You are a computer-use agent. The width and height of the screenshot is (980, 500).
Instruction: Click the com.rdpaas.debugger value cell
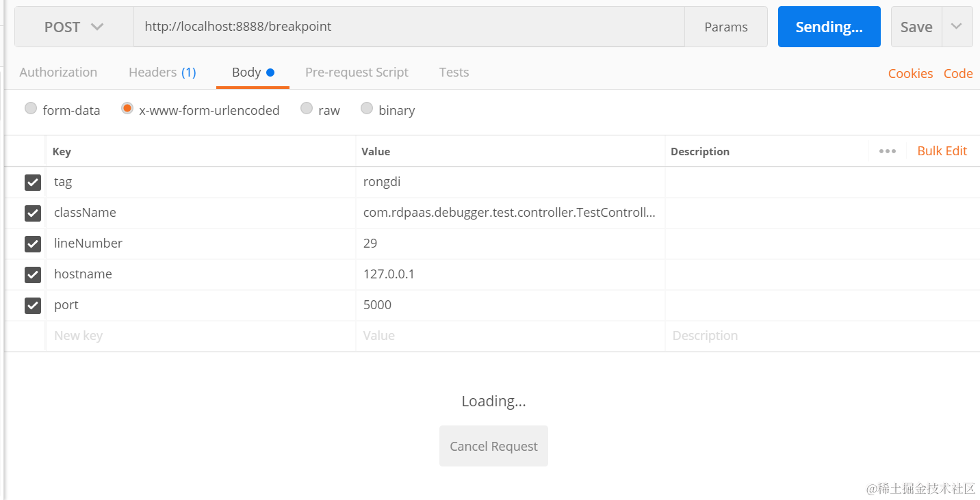click(x=511, y=213)
